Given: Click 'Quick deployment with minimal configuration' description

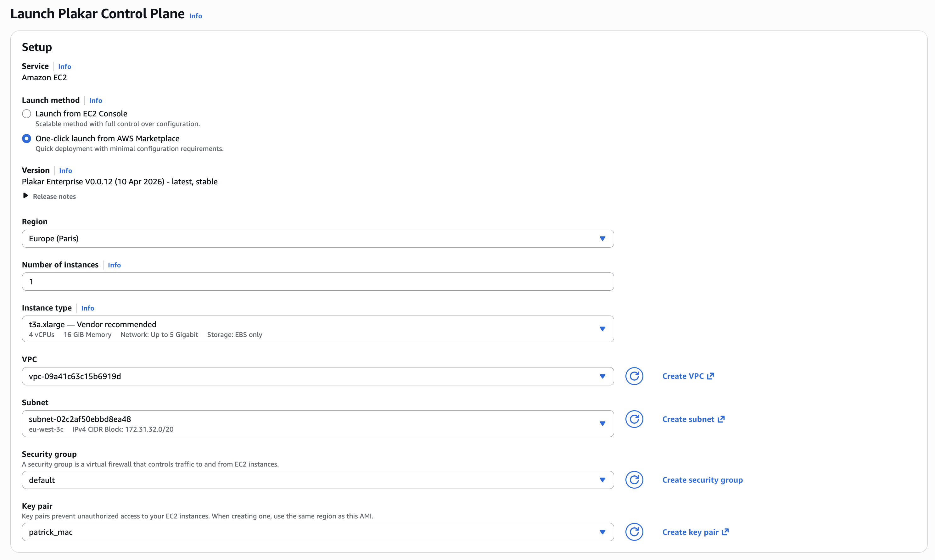Looking at the screenshot, I should (129, 149).
